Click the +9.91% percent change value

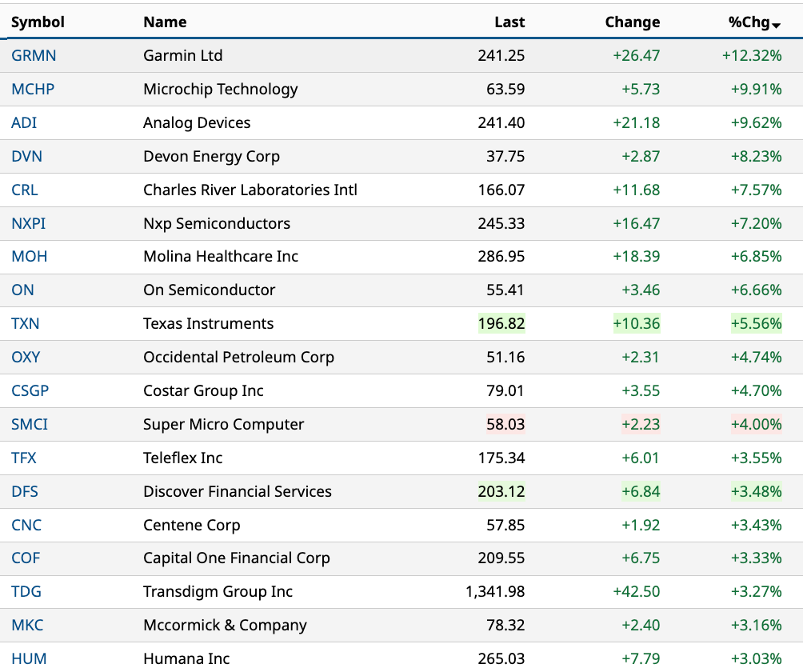[757, 89]
